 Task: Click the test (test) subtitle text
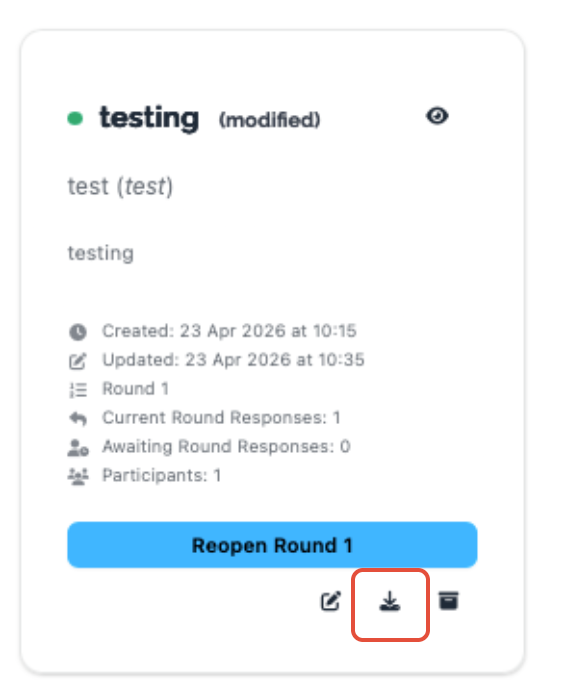click(120, 186)
